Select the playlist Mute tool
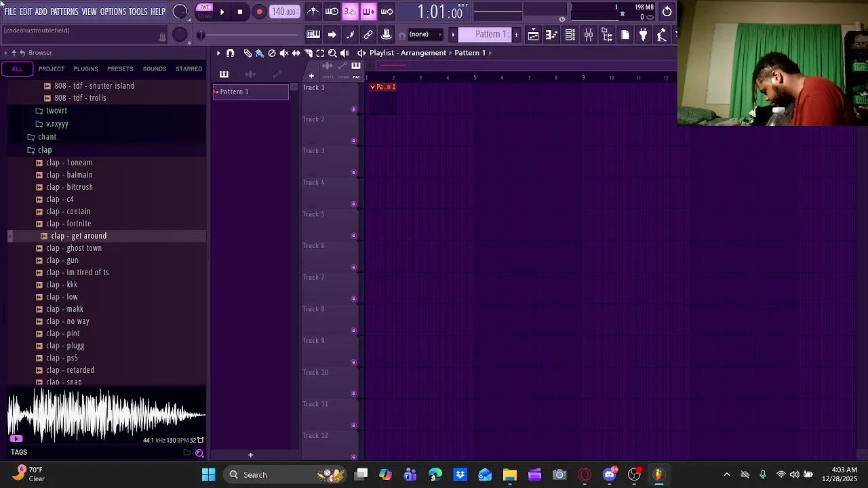Viewport: 868px width, 488px height. pyautogui.click(x=284, y=53)
